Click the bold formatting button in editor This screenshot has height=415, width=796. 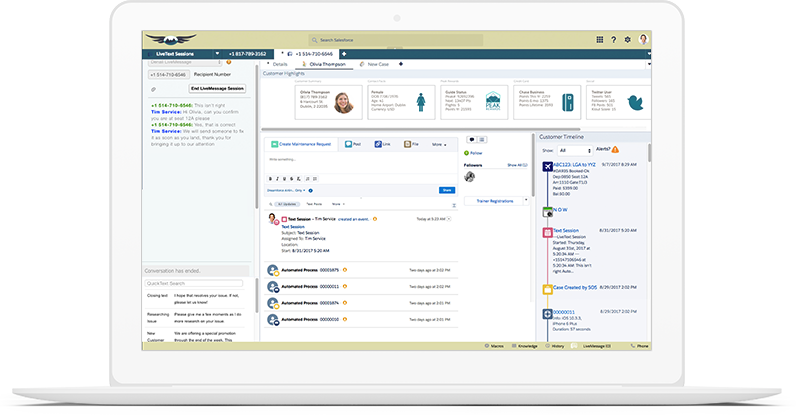(270, 178)
